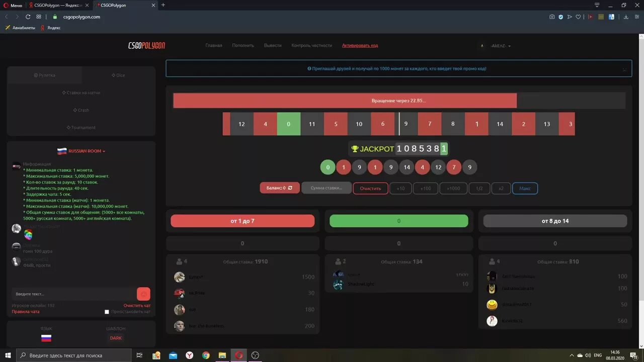
Task: Refresh balance with Баланс button
Action: tap(280, 188)
